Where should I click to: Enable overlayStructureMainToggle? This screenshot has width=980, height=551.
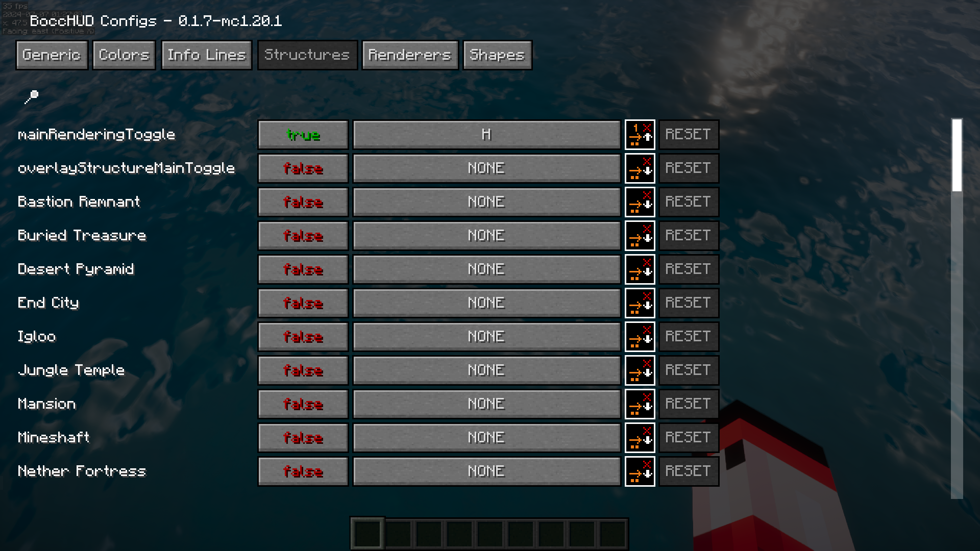(303, 168)
